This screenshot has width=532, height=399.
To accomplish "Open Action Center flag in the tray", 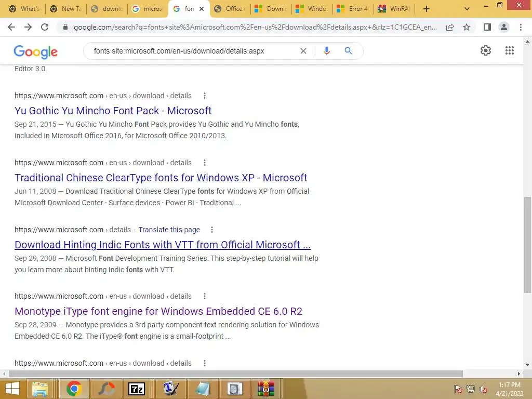I will (x=458, y=389).
